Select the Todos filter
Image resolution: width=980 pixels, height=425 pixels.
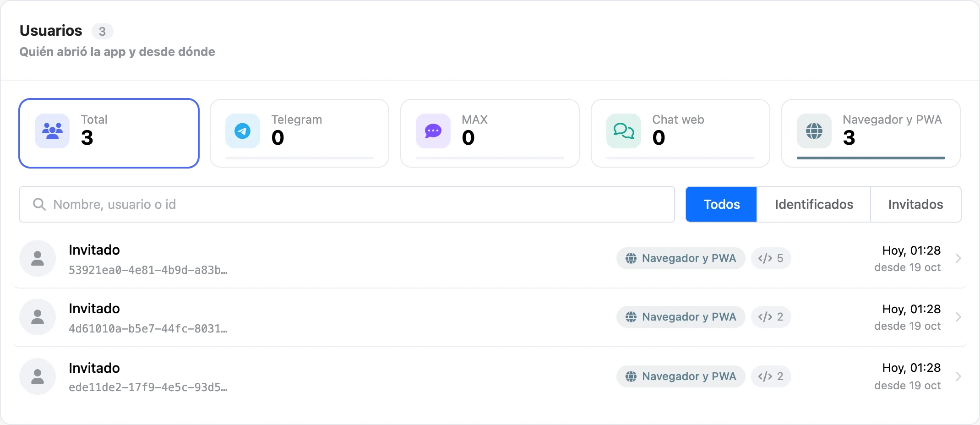click(721, 204)
